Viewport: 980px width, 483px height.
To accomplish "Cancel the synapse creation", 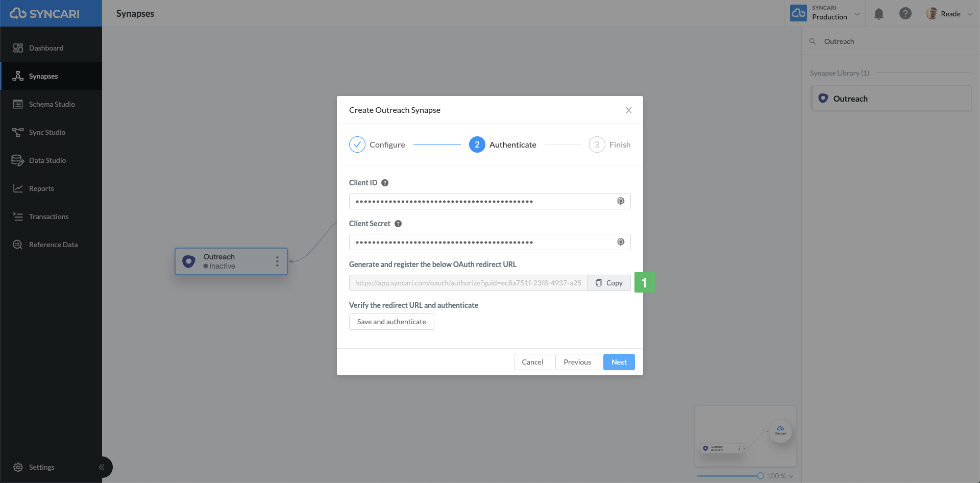I will [x=532, y=362].
